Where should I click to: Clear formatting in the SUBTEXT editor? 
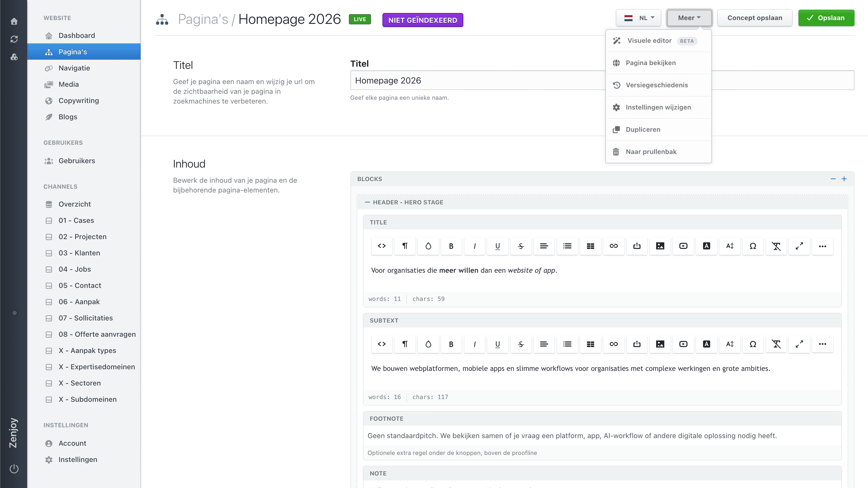pyautogui.click(x=776, y=344)
